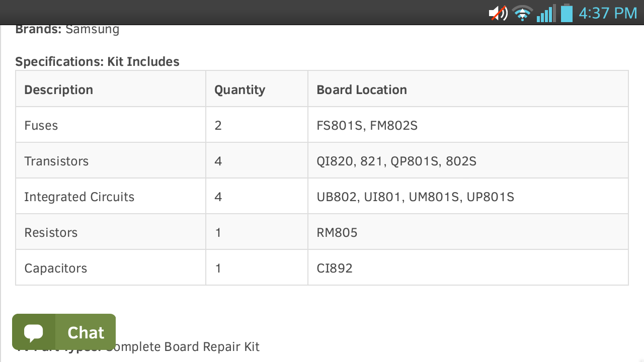Click the Description column header
644x362 pixels.
click(x=59, y=89)
